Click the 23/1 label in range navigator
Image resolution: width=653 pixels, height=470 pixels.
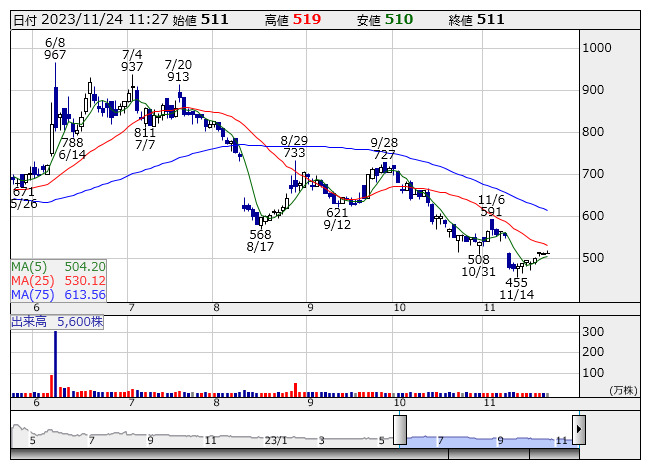tap(276, 440)
